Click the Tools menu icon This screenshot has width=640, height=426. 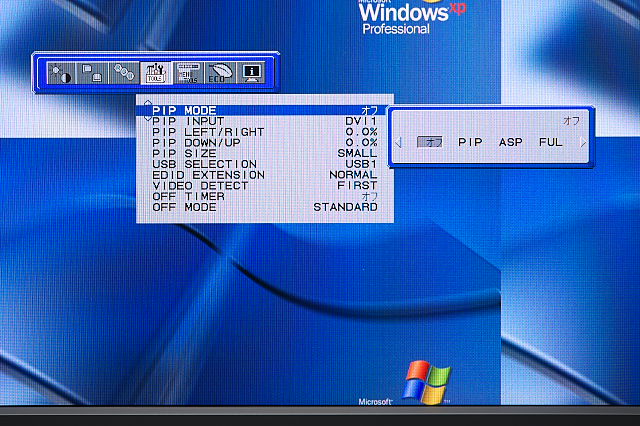(x=154, y=73)
